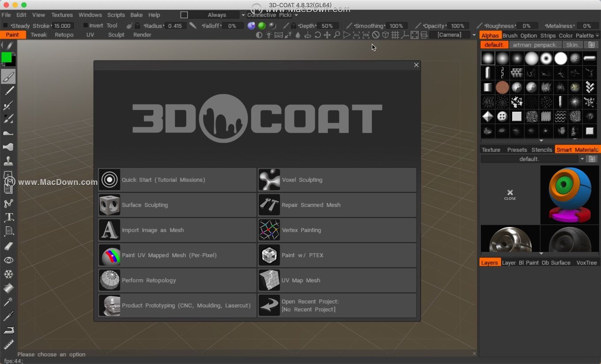Toggle the lock icon beside Depth
The height and width of the screenshot is (364, 601).
(294, 26)
